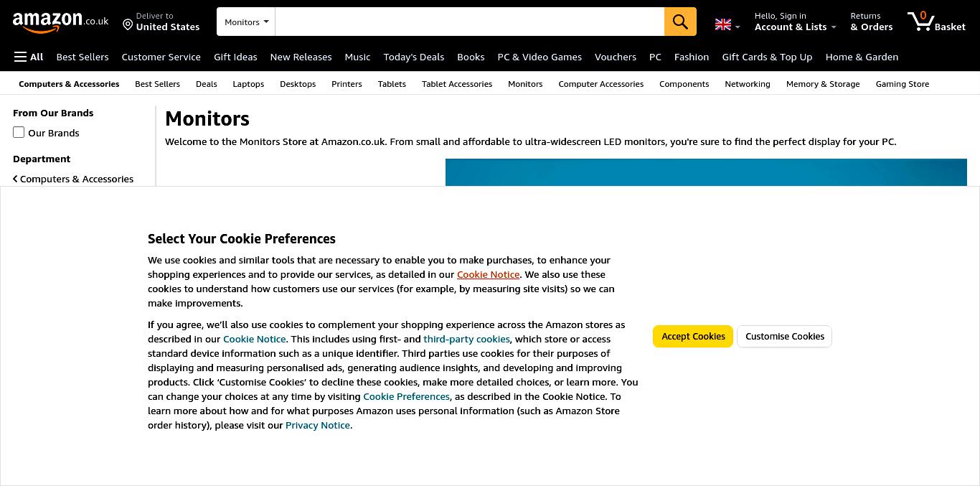Viewport: 980px width, 486px height.
Task: Tick the Our Brands checkbox
Action: pyautogui.click(x=19, y=132)
